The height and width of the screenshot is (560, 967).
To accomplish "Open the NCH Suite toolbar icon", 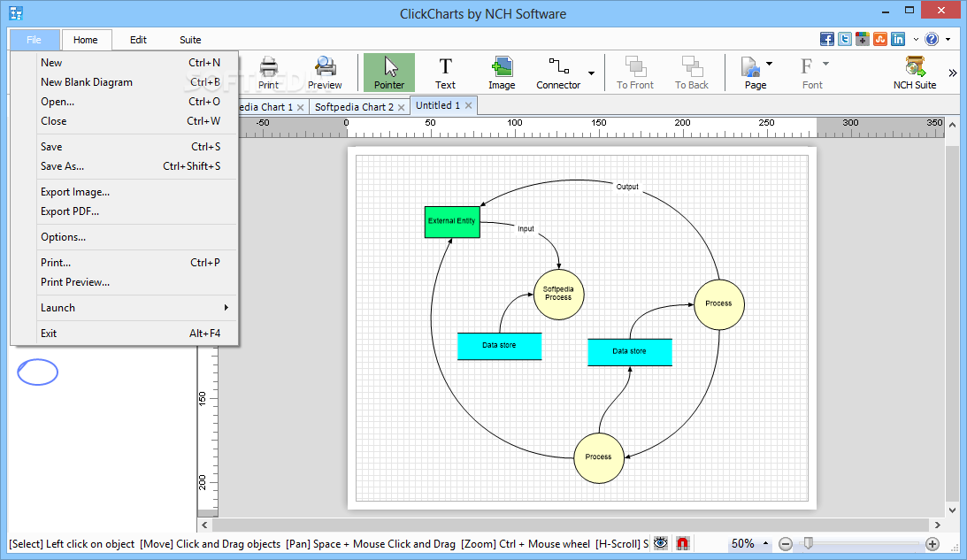I will [915, 73].
